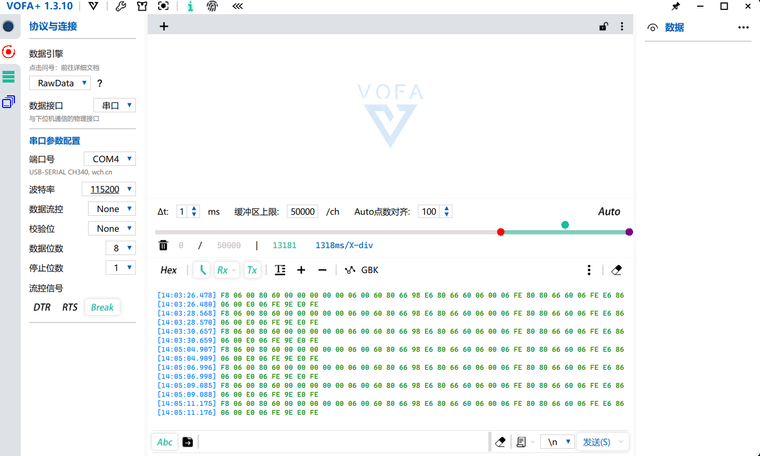Toggle Abc text send mode

pos(165,442)
